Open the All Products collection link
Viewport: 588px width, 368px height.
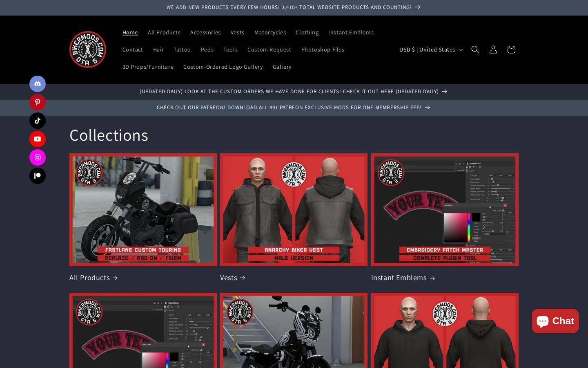coord(94,278)
